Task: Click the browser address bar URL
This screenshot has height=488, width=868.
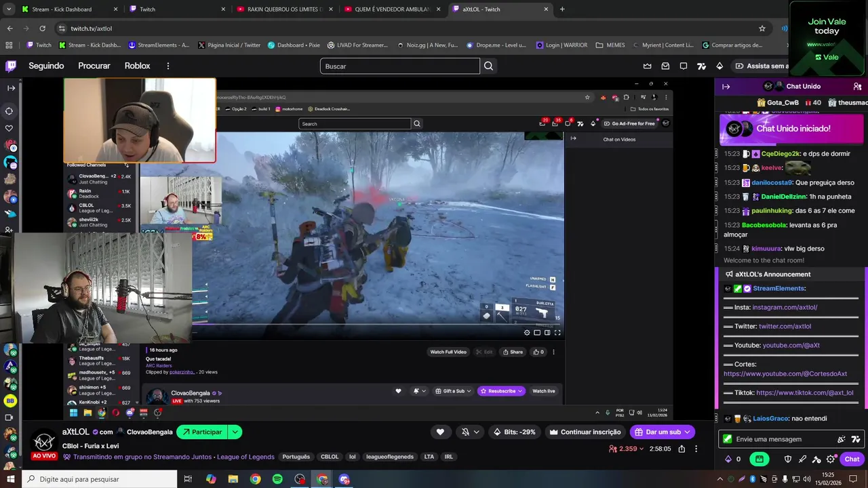Action: (92, 28)
